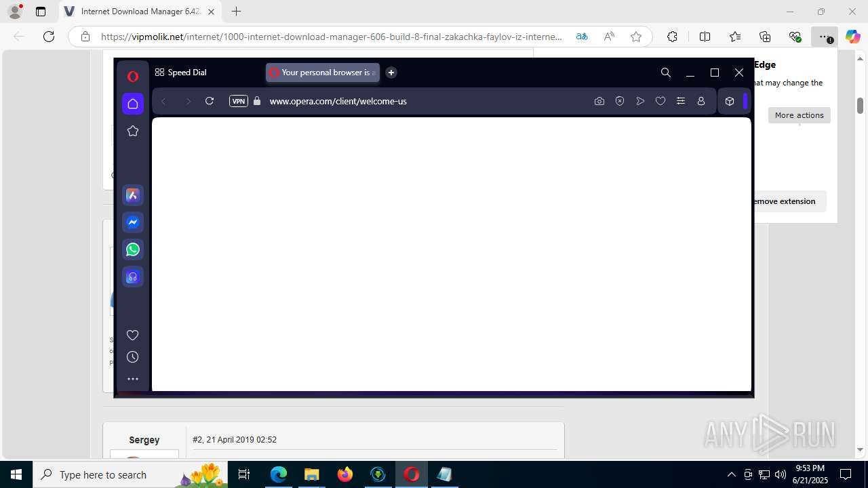
Task: Open Microsoft Edge from taskbar
Action: point(279,474)
